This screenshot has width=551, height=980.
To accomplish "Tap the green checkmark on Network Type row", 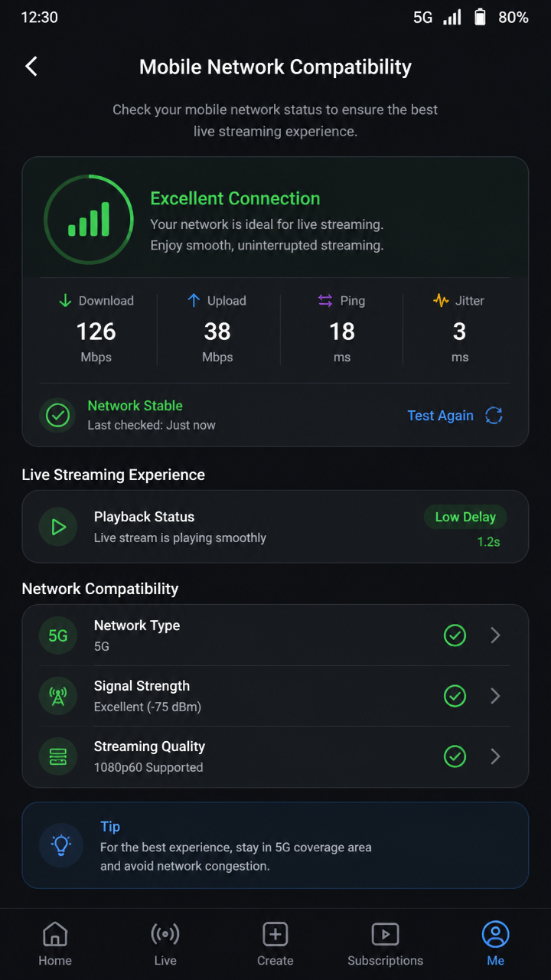I will tap(455, 635).
